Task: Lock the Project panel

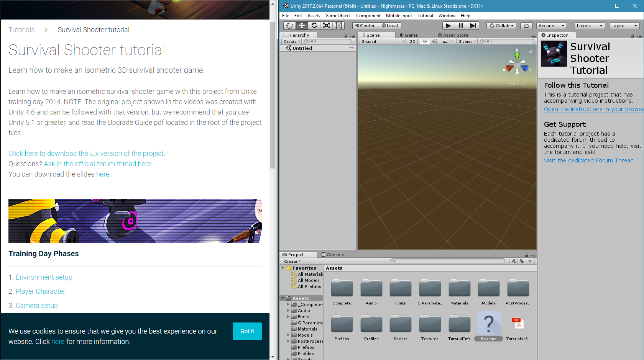Action: 526,255
